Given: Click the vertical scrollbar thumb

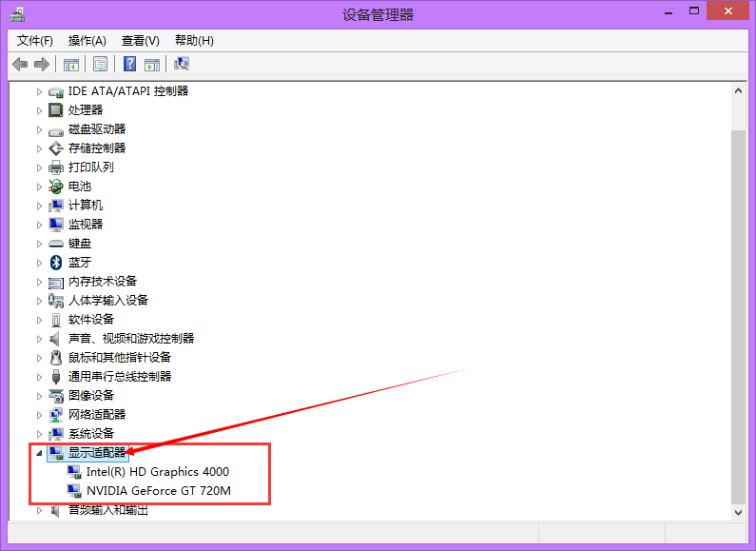Looking at the screenshot, I should tap(738, 317).
